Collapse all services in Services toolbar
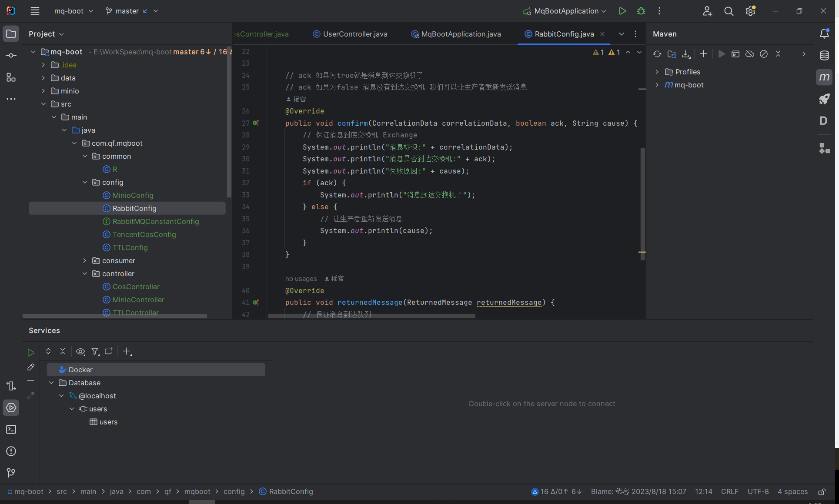839x504 pixels. [63, 351]
